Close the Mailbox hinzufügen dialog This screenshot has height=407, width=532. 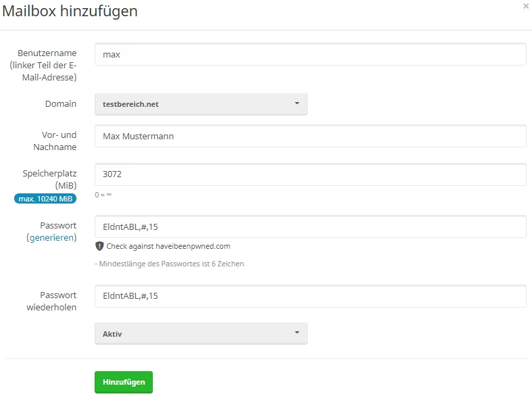526,6
